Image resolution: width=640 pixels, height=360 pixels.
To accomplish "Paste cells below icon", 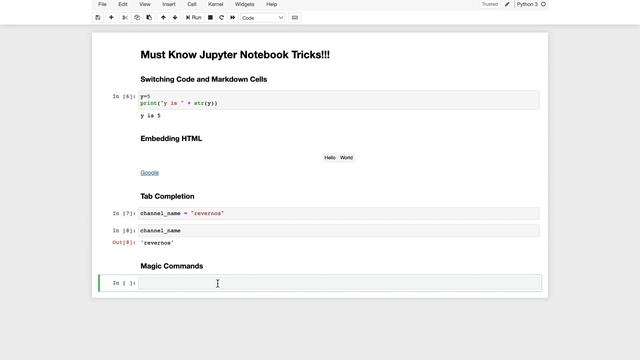I will click(x=149, y=18).
